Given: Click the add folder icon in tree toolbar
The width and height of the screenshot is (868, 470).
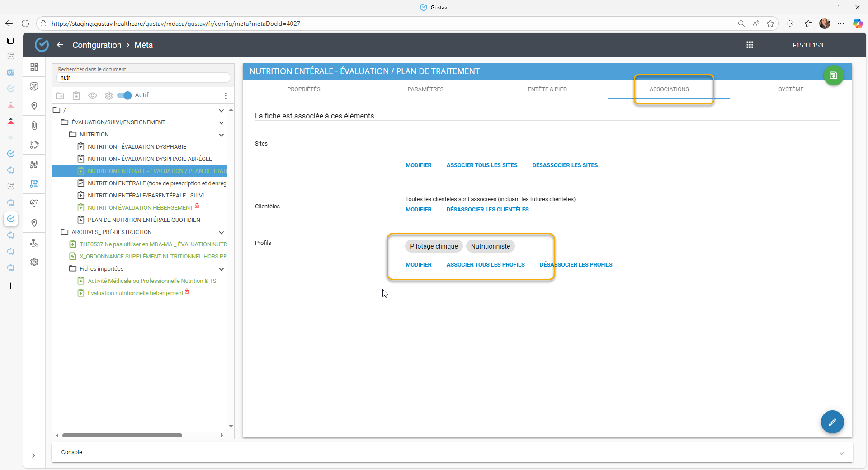Looking at the screenshot, I should click(x=60, y=95).
